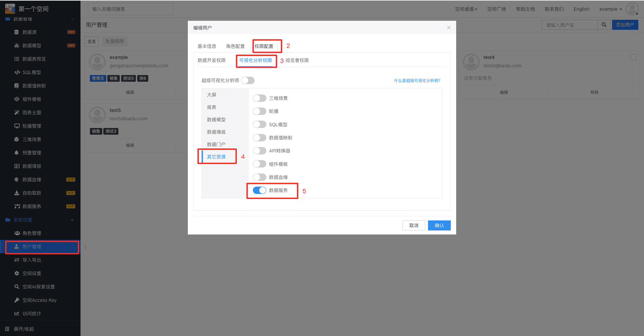Switch to 数据开发权限 sub-tab
The height and width of the screenshot is (336, 644).
pos(212,60)
